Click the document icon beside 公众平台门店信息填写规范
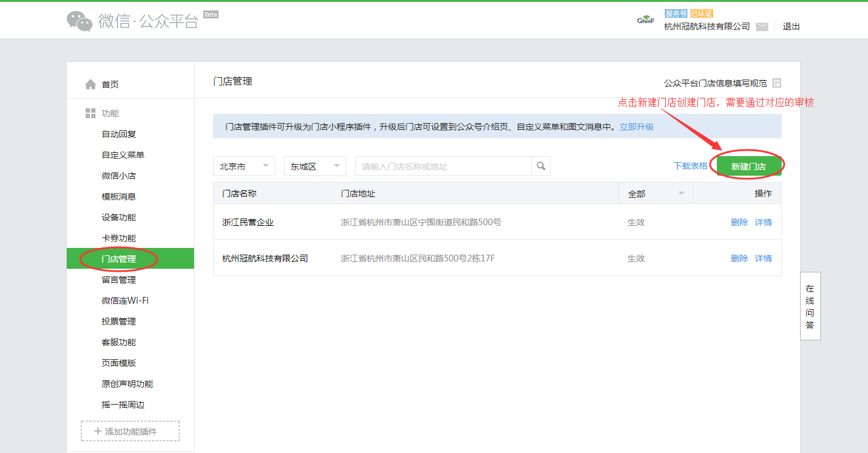The height and width of the screenshot is (453, 868). pyautogui.click(x=777, y=83)
